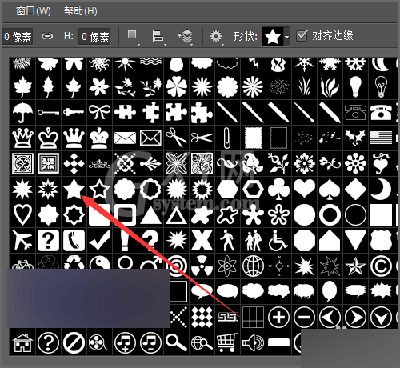Screen dimensions: 400x368
Task: Choose the globe grid shape
Action: 253,266
